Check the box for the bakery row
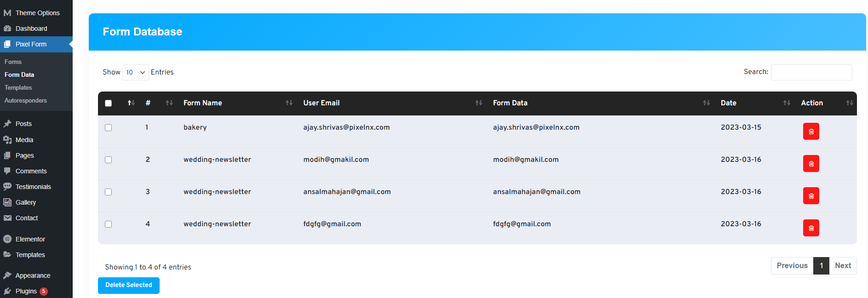This screenshot has height=298, width=868. [109, 128]
